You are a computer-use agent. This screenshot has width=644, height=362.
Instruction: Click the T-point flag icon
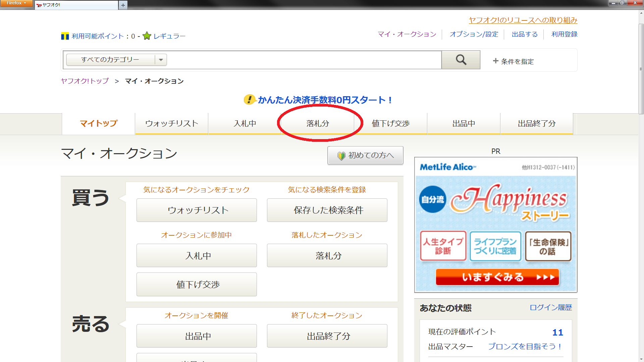coord(65,36)
